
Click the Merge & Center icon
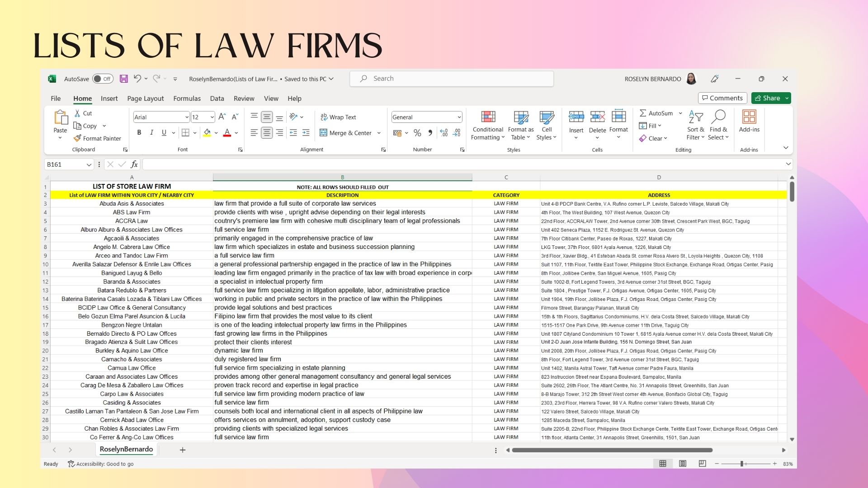(323, 133)
